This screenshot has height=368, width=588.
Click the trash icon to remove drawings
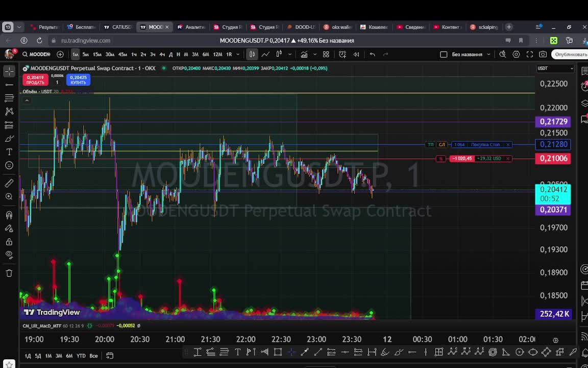tap(9, 273)
